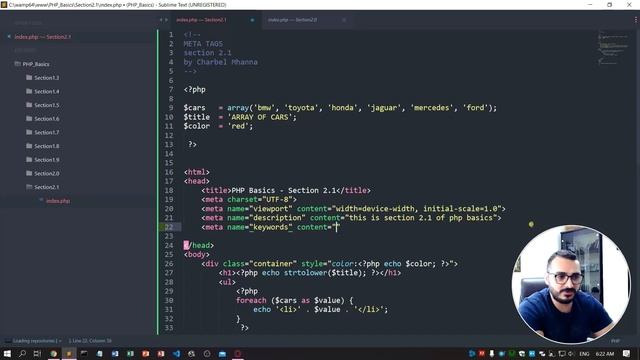Click the volume icon in system tray
The width and height of the screenshot is (640, 360).
[x=571, y=353]
